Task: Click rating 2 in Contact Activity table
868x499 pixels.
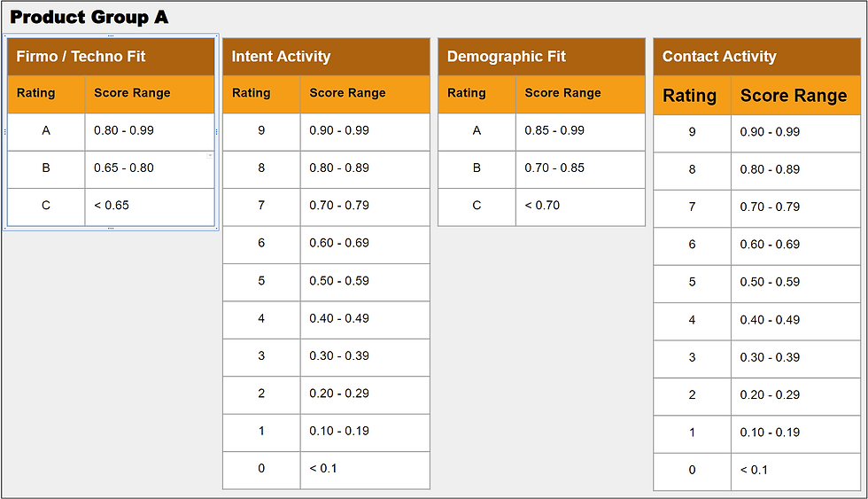Action: (693, 397)
